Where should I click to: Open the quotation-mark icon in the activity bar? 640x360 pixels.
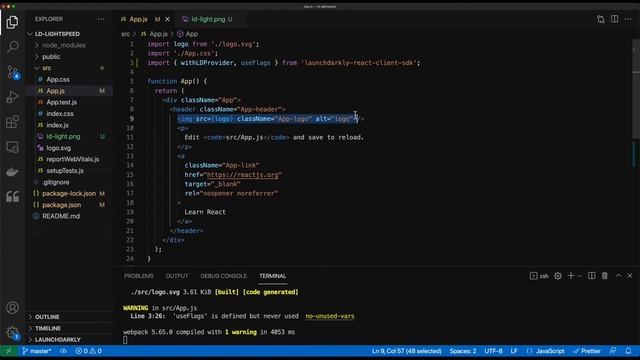tap(12, 197)
